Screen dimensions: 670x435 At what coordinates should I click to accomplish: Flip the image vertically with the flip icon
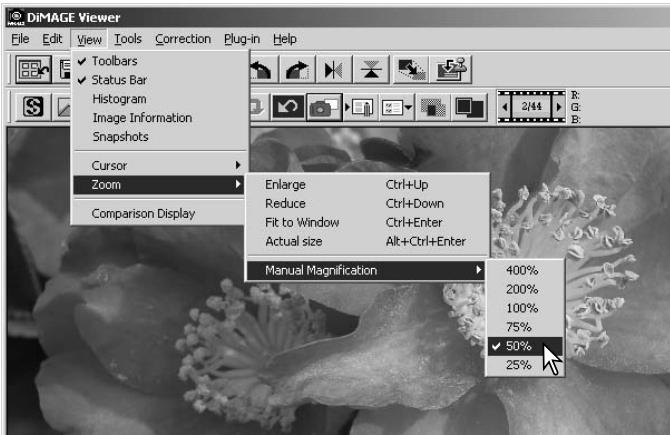click(x=371, y=70)
